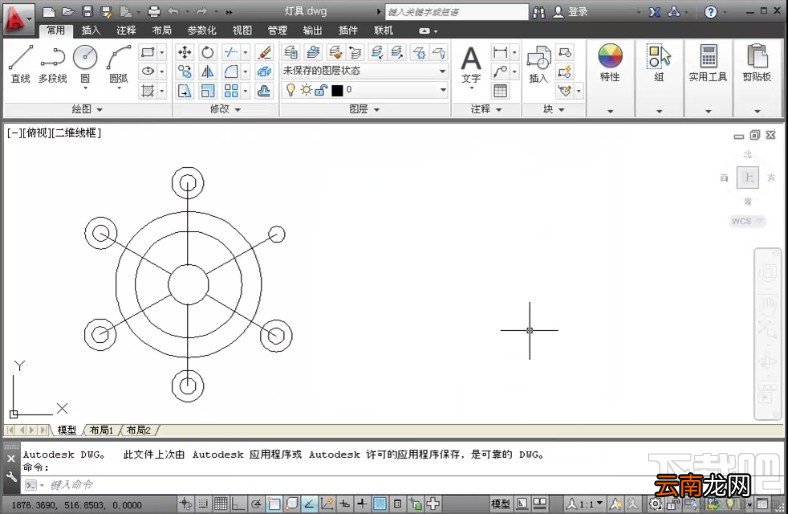Image resolution: width=788 pixels, height=514 pixels.
Task: Click the Table tool in 注释 panel
Action: click(500, 91)
